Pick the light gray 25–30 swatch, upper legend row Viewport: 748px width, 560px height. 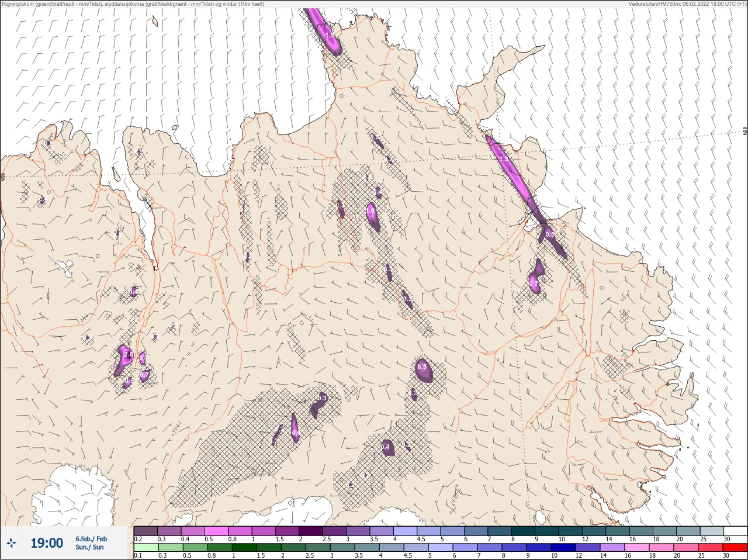point(712,531)
